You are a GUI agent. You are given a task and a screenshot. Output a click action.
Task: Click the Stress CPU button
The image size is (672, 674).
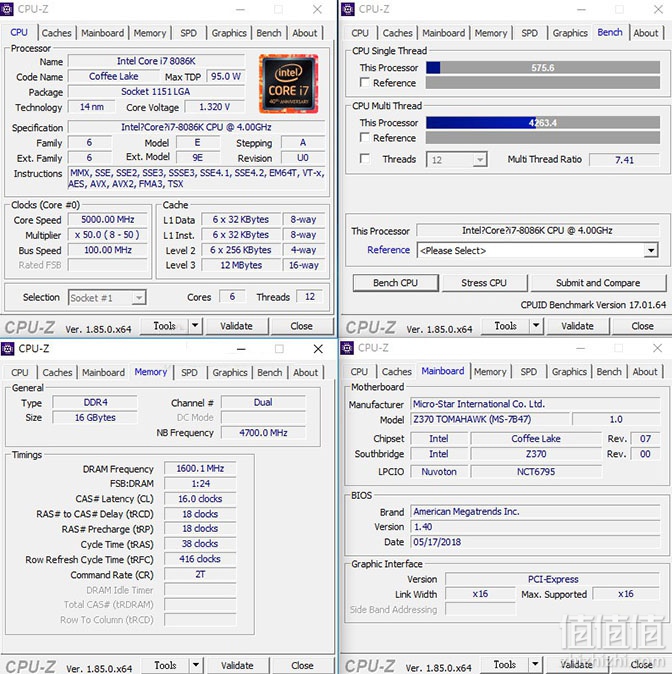pos(484,283)
